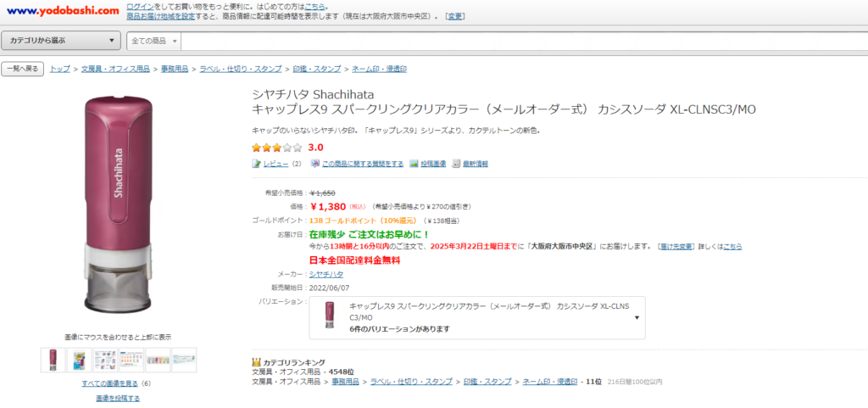Click the 2022/06/07 release date text
868x408 pixels.
[330, 288]
